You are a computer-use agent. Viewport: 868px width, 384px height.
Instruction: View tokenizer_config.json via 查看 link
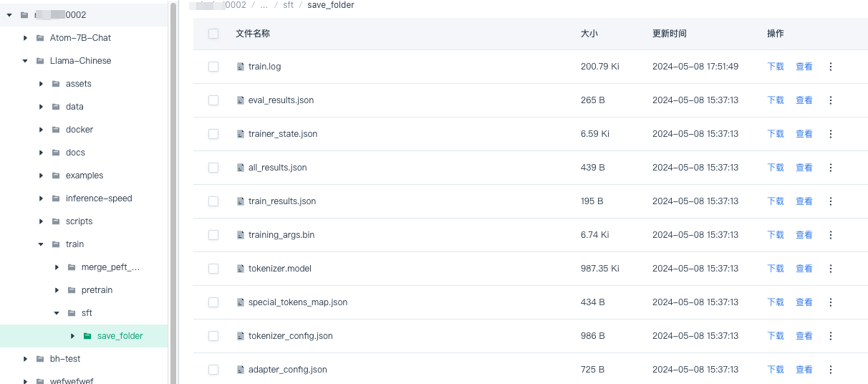(804, 336)
